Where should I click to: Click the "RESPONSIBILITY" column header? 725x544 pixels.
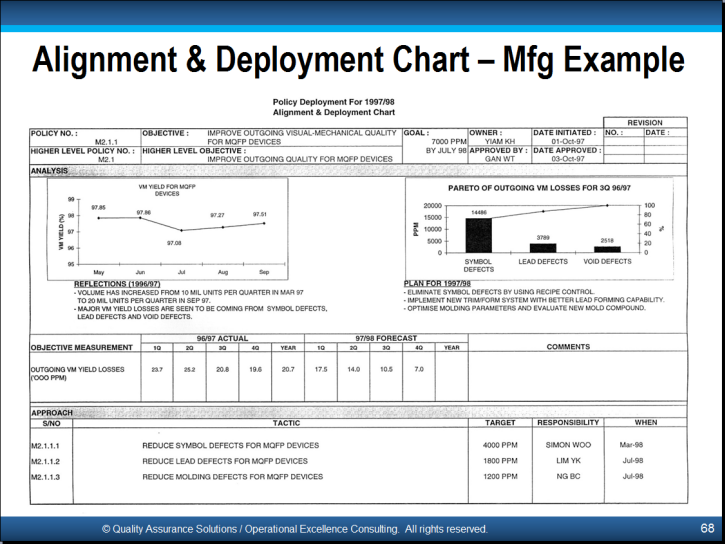pos(568,422)
